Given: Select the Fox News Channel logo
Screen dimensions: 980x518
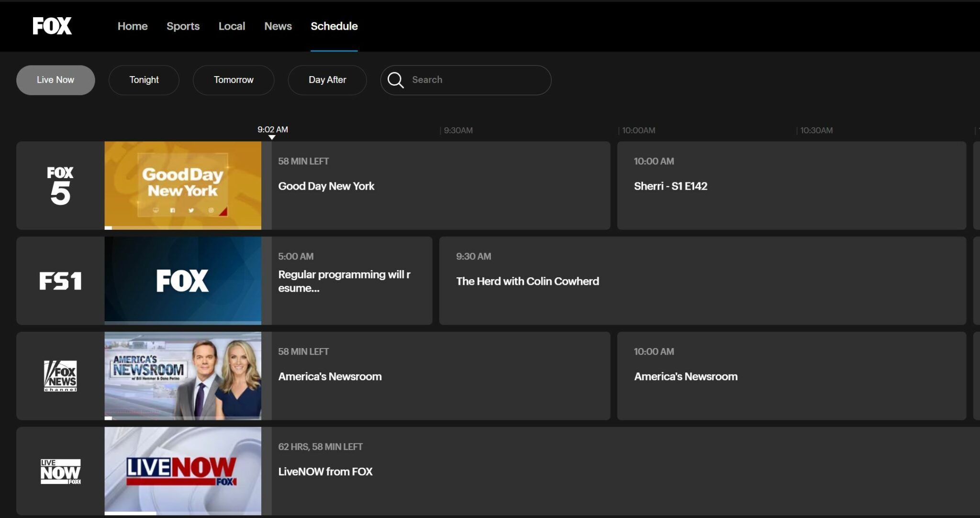Looking at the screenshot, I should pyautogui.click(x=60, y=376).
